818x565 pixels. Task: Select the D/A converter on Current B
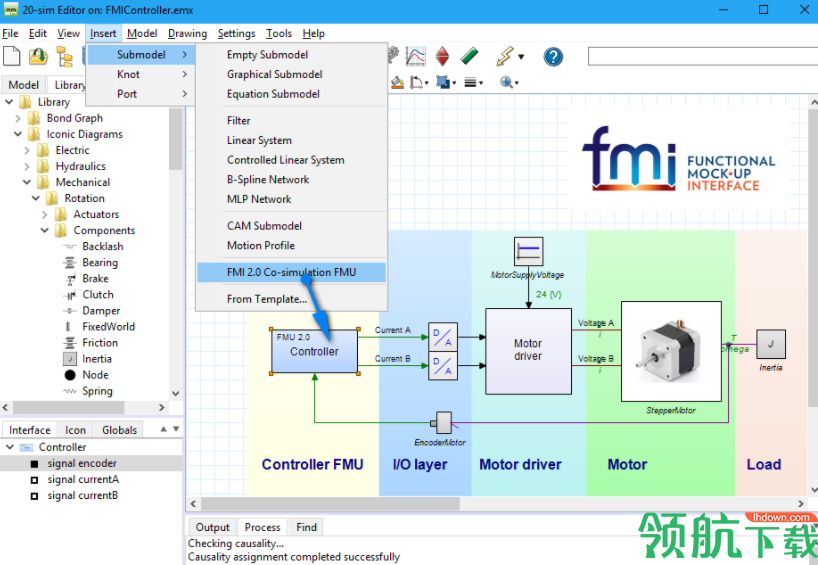tap(443, 366)
